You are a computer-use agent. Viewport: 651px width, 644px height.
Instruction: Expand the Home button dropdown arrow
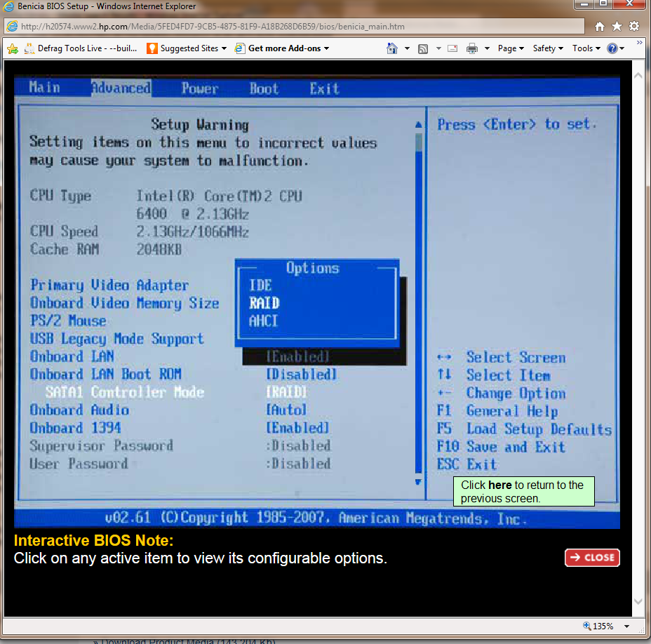tap(408, 48)
